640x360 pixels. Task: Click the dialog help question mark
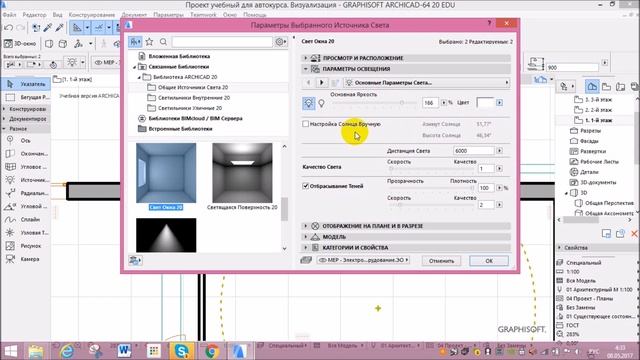[x=489, y=23]
